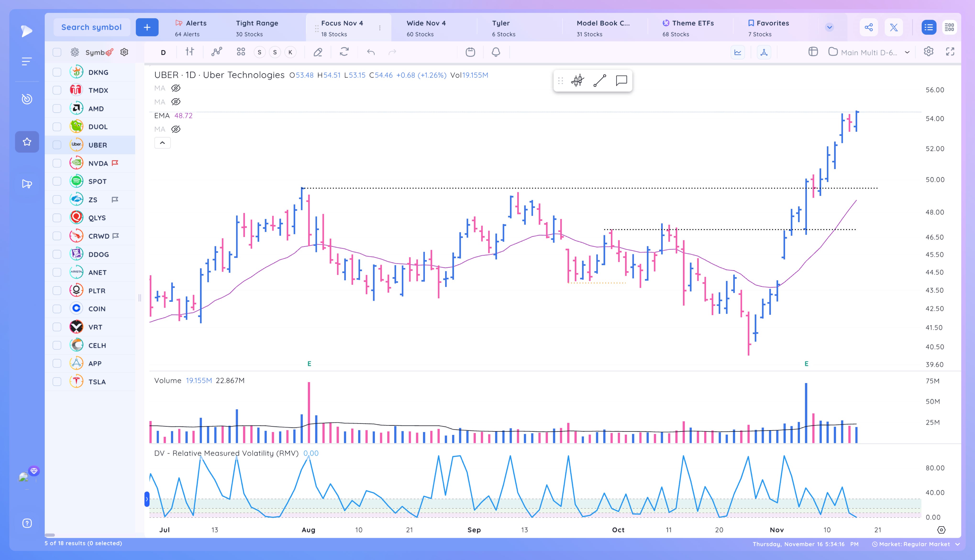
Task: Click the share icon button
Action: [869, 27]
